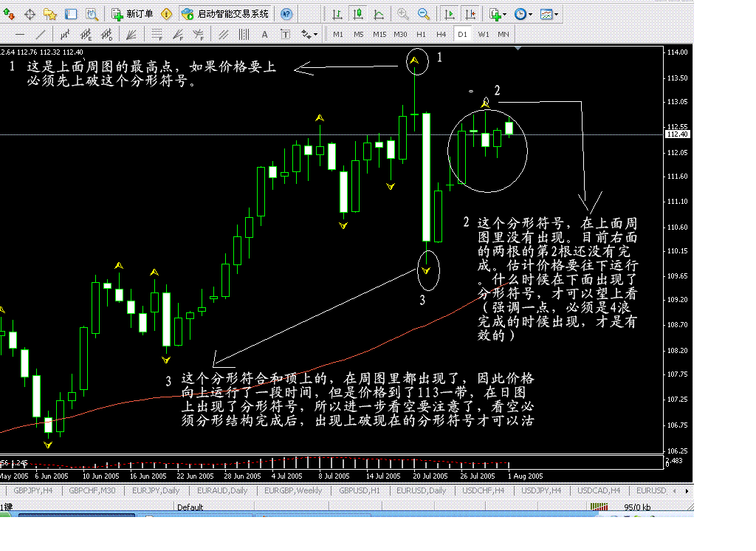Image resolution: width=756 pixels, height=551 pixels.
Task: Open the arrows symbols dropdown
Action: pos(309,34)
